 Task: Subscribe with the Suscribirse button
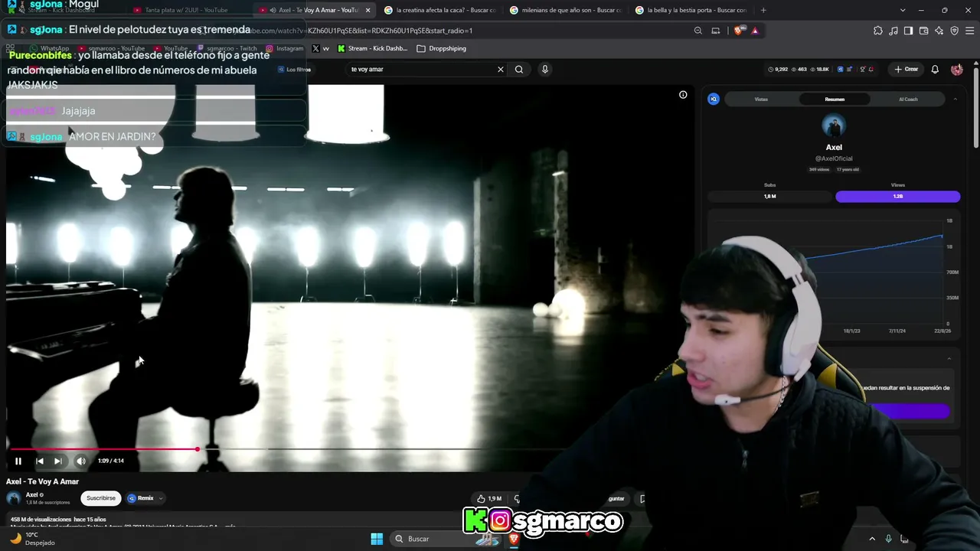pyautogui.click(x=101, y=498)
